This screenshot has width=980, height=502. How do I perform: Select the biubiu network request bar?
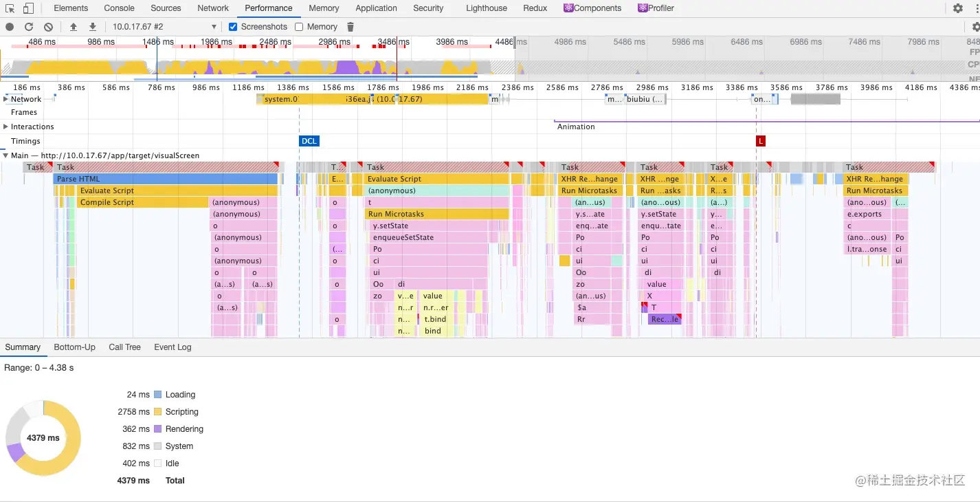pos(645,99)
